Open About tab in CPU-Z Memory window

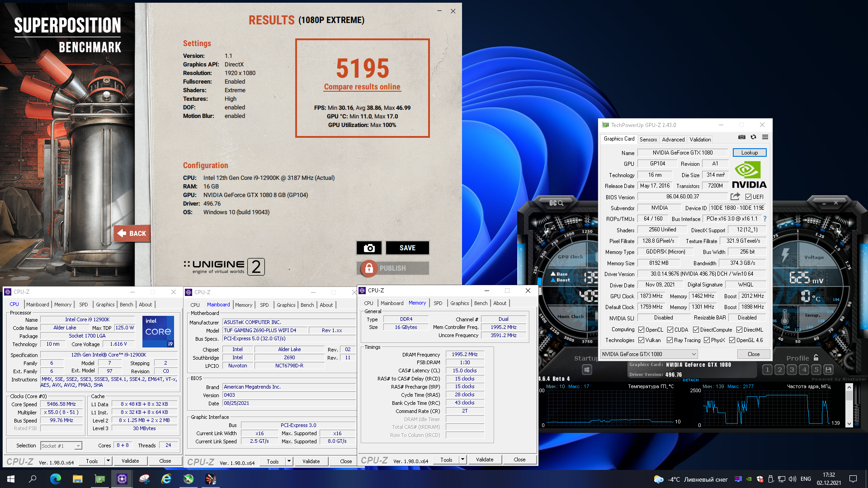pyautogui.click(x=500, y=303)
